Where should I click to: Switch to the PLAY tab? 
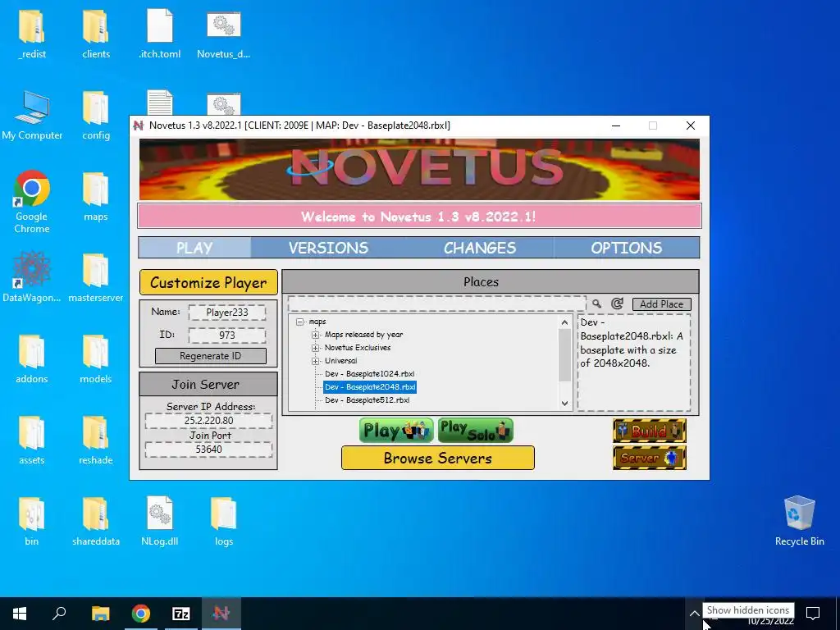click(194, 248)
